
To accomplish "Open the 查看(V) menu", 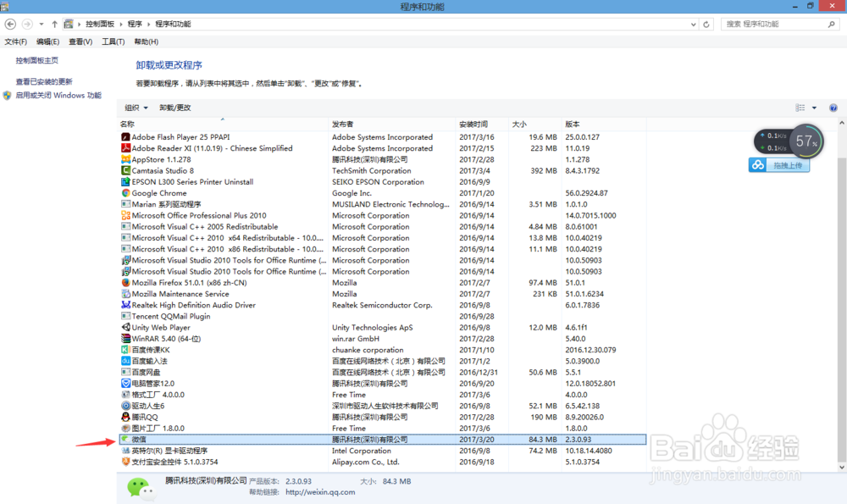I will [x=80, y=42].
